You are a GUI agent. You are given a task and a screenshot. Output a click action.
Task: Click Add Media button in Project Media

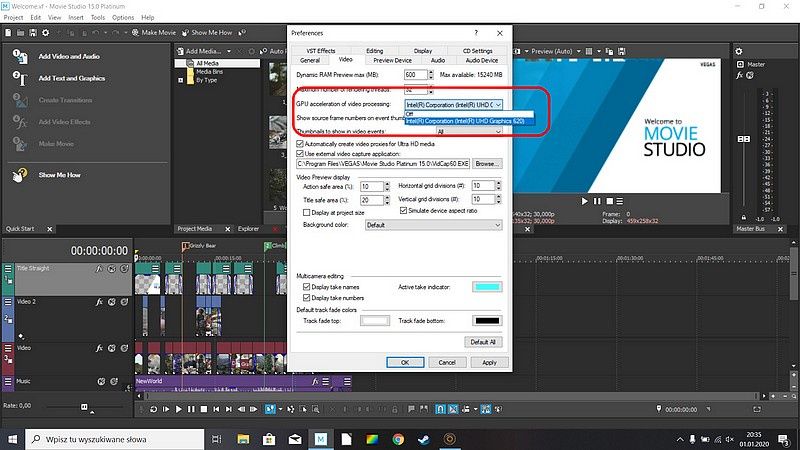(x=199, y=51)
